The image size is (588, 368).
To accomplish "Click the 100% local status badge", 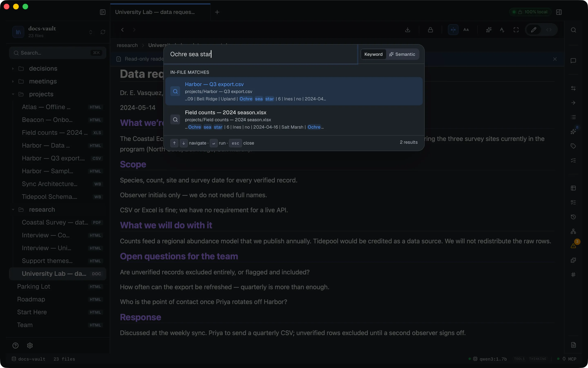I will tap(530, 12).
